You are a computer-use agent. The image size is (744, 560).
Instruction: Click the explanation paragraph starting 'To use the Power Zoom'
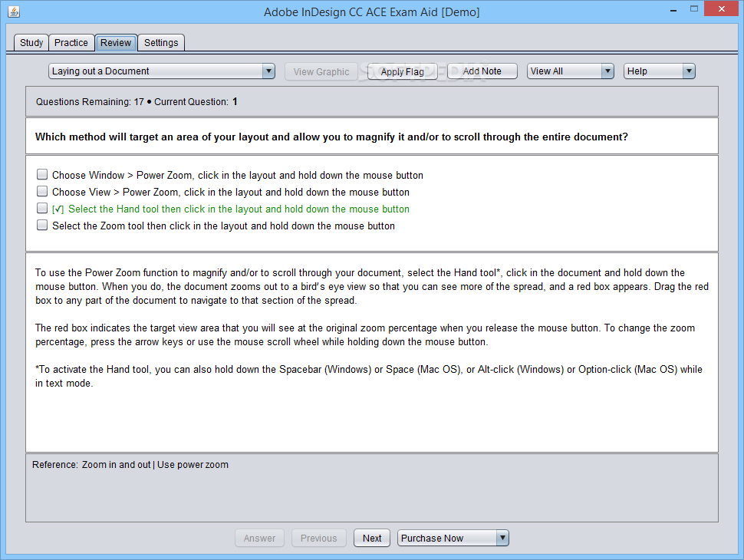click(372, 286)
